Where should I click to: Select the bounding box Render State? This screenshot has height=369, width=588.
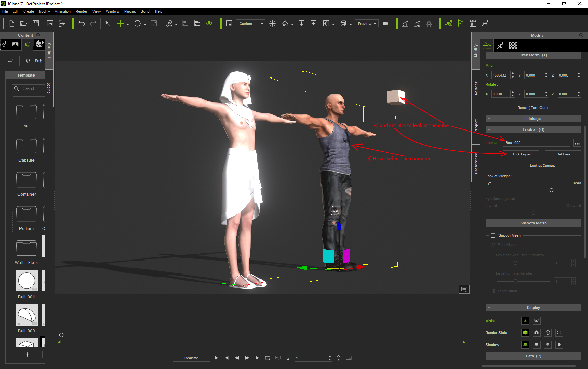click(559, 333)
